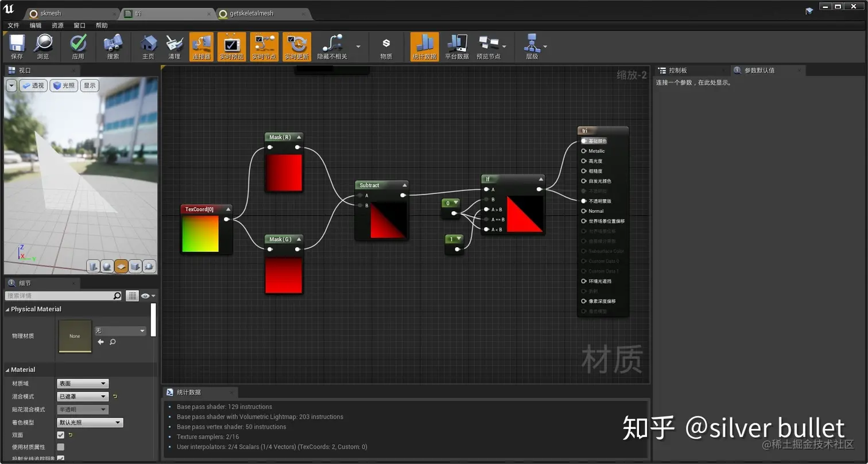Open 平台数据 platform stats
The image size is (868, 464).
pos(457,46)
